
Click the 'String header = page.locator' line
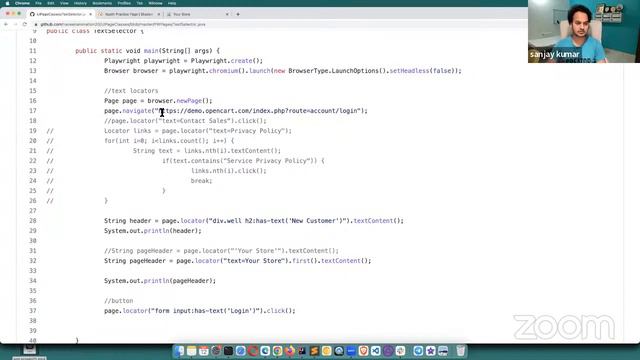point(253,221)
